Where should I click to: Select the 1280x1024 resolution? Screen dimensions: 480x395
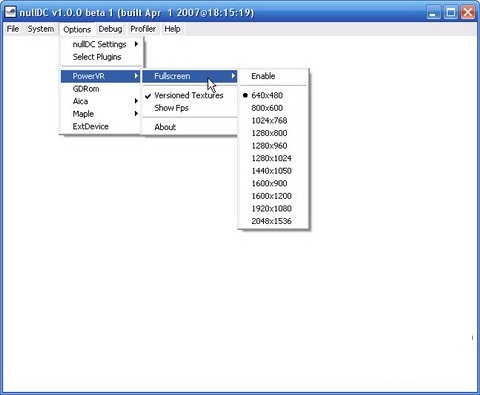[273, 158]
